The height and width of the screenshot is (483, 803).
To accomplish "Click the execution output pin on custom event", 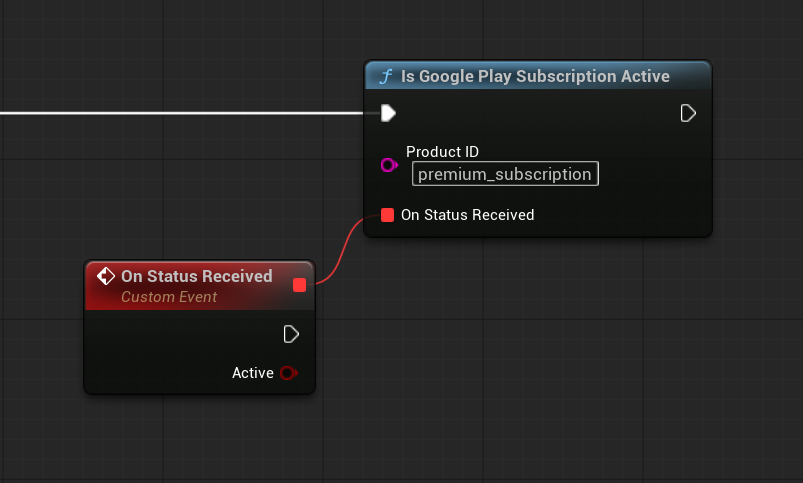I will coord(291,334).
